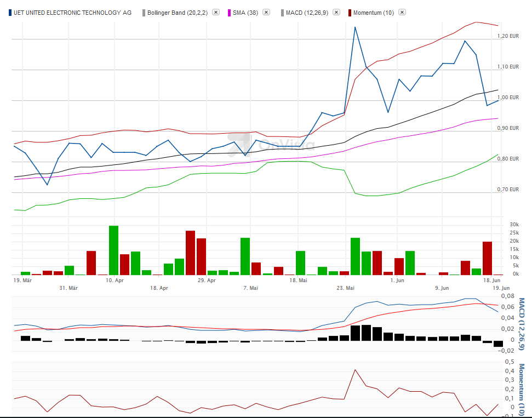Click the 1. Jun date label

[x=397, y=280]
